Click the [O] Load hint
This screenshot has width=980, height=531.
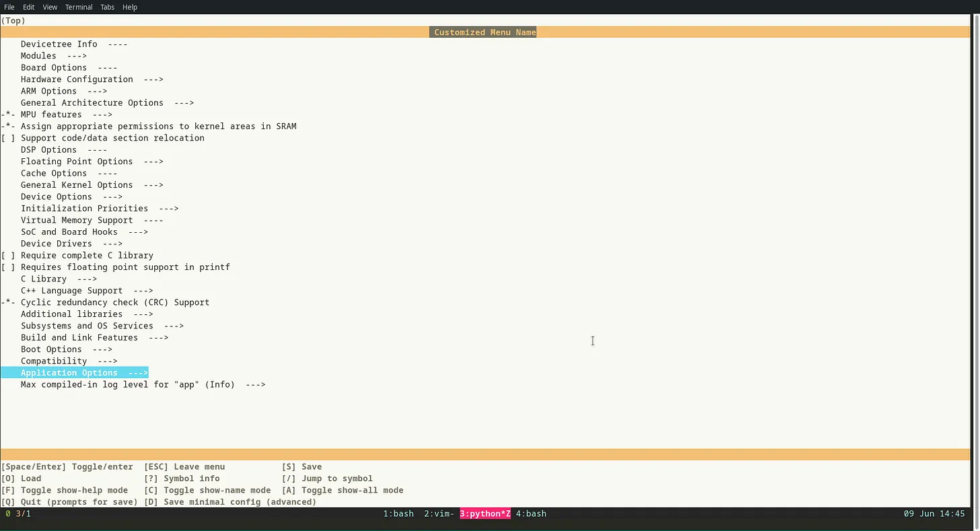(x=21, y=479)
